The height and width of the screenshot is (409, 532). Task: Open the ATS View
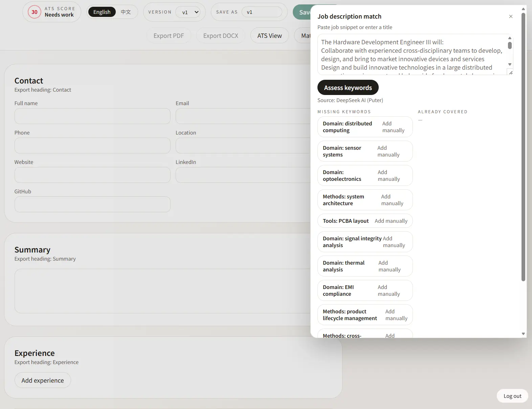[x=269, y=35]
